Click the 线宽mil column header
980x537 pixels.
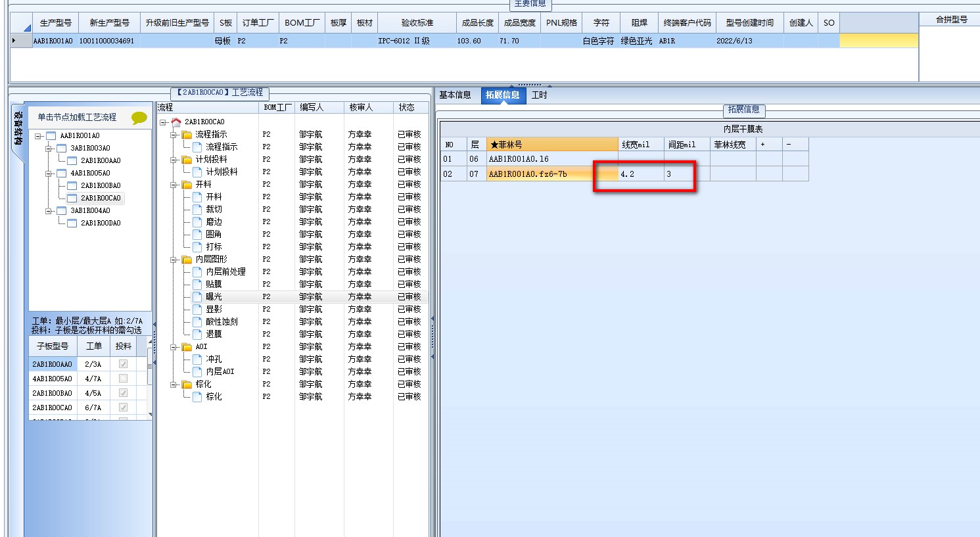642,145
